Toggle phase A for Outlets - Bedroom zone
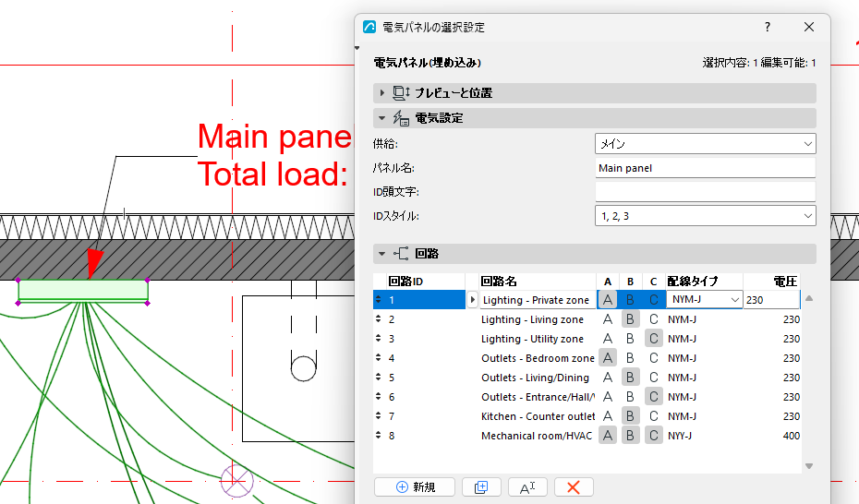Image resolution: width=859 pixels, height=504 pixels. [x=608, y=358]
